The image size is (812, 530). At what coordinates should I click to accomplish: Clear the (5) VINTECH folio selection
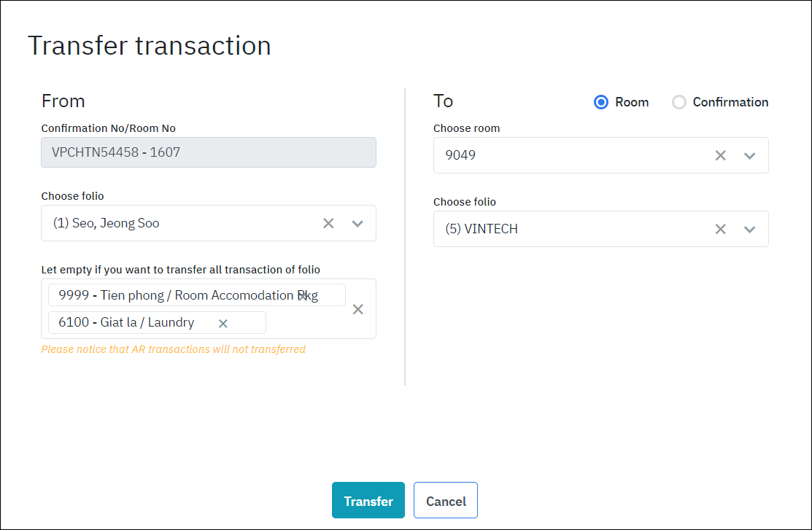720,229
